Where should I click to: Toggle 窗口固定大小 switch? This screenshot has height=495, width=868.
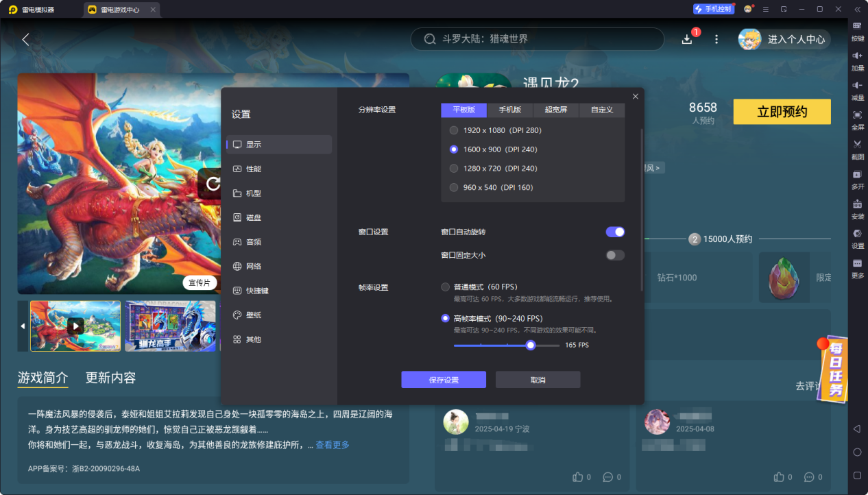(x=615, y=255)
